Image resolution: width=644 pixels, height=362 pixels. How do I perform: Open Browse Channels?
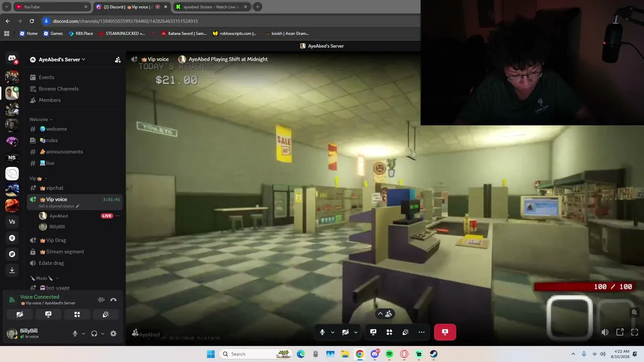click(74, 88)
